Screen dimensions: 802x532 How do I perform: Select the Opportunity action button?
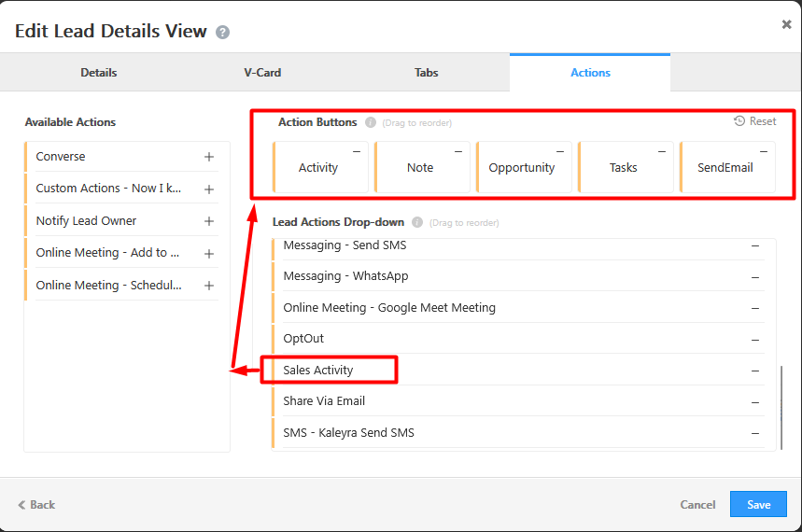tap(522, 168)
